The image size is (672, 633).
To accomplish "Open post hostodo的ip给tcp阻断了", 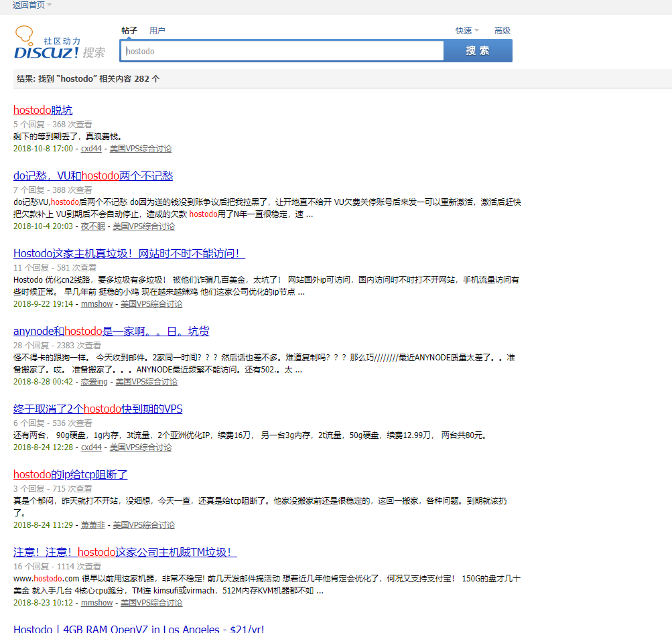I will pyautogui.click(x=70, y=474).
